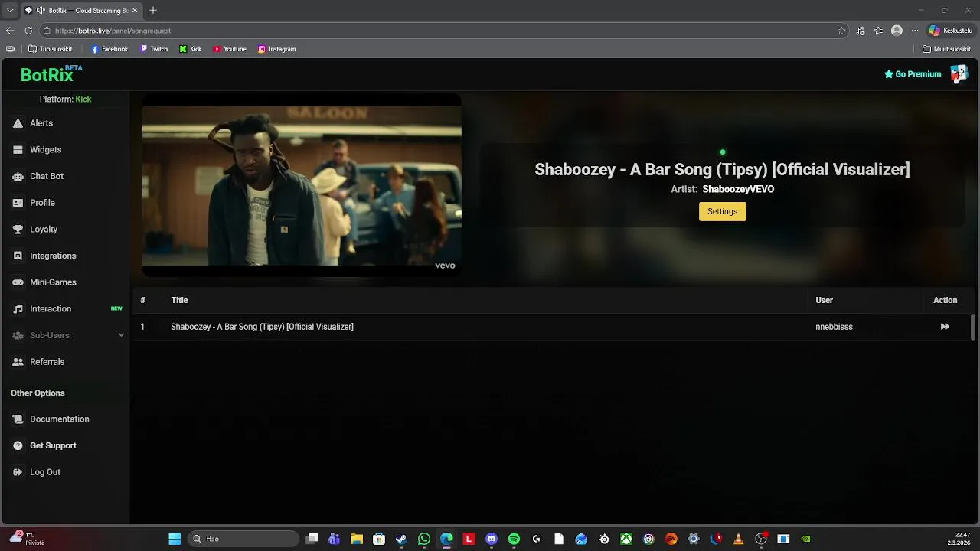Viewport: 980px width, 551px height.
Task: Open the weather widget in taskbar
Action: point(27,539)
